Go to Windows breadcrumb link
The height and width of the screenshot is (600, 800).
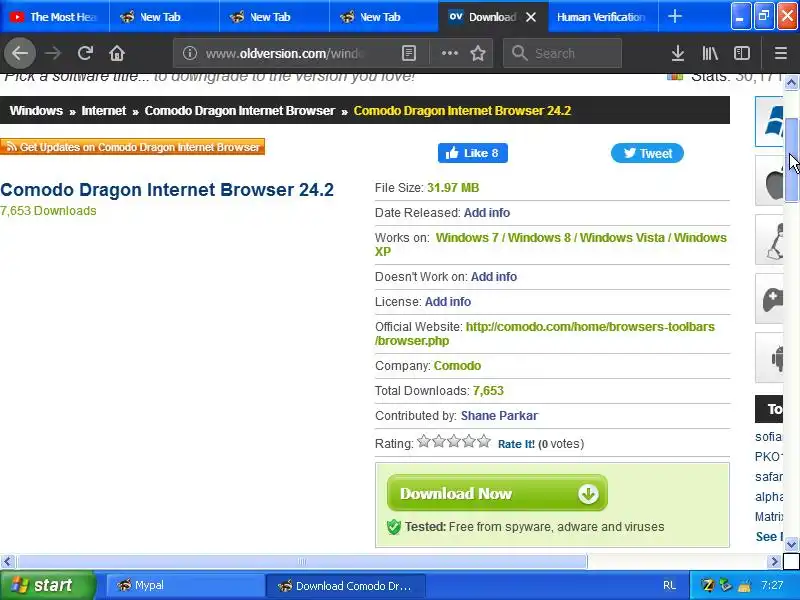pos(36,111)
